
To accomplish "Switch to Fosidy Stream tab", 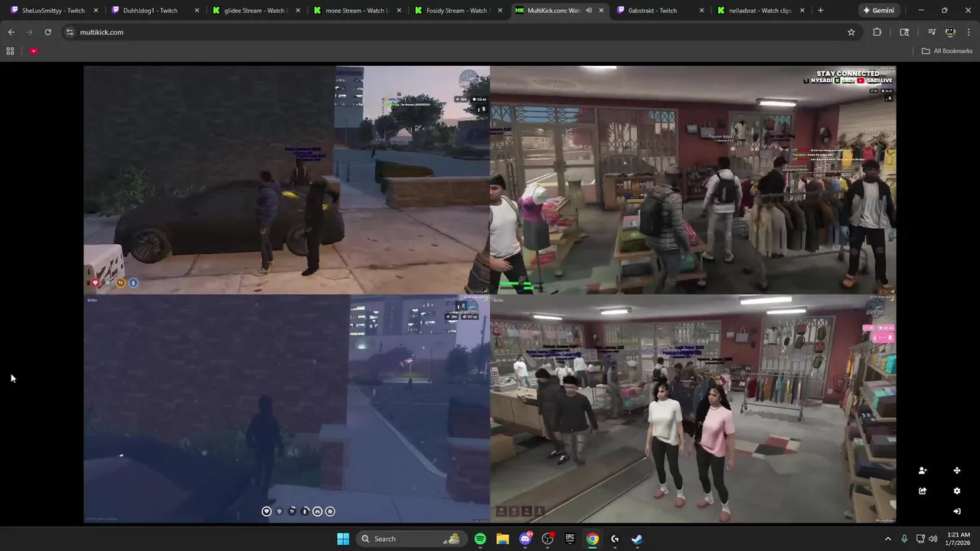I will click(458, 11).
